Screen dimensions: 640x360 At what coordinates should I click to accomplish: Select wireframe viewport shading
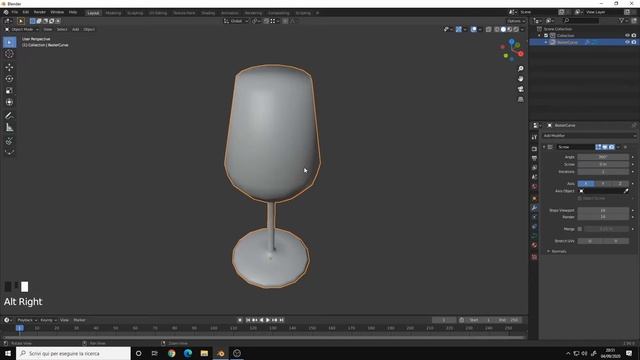[497, 29]
